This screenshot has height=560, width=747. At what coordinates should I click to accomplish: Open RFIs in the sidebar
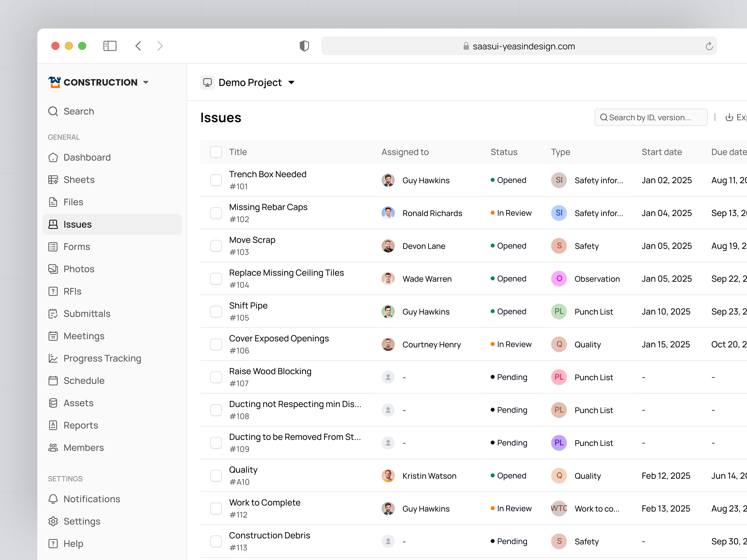(112, 291)
